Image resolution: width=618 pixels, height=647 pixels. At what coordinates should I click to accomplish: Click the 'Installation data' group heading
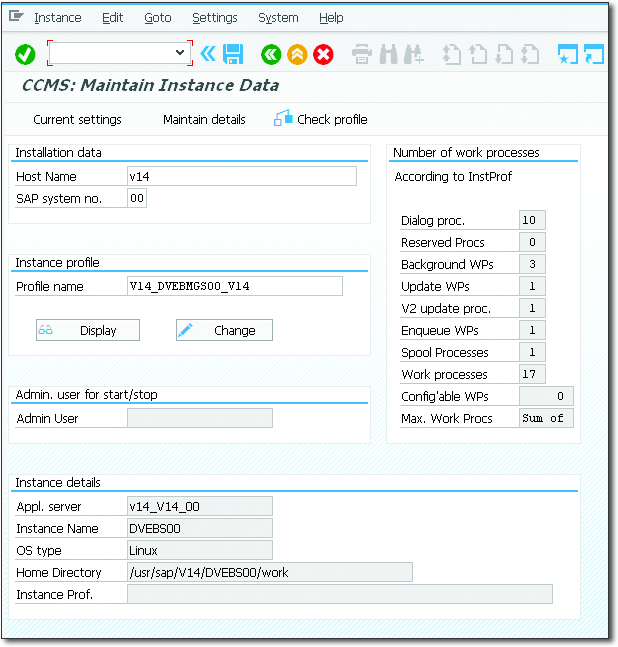[58, 153]
